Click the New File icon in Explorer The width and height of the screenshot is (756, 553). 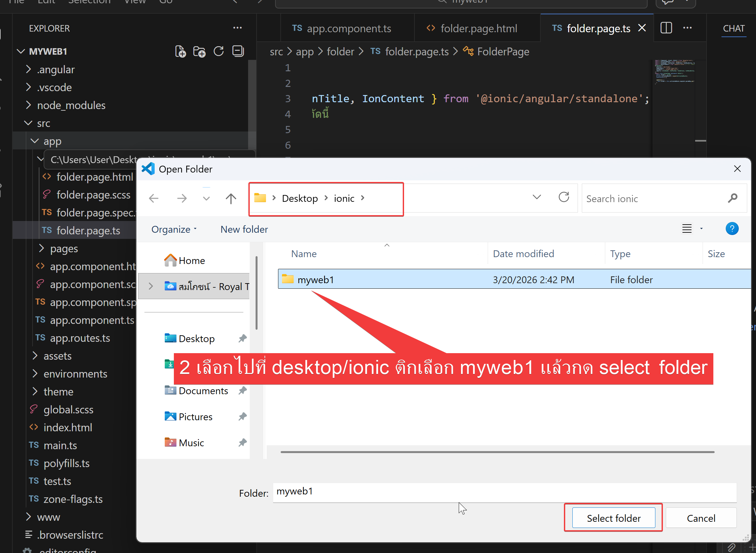point(180,51)
